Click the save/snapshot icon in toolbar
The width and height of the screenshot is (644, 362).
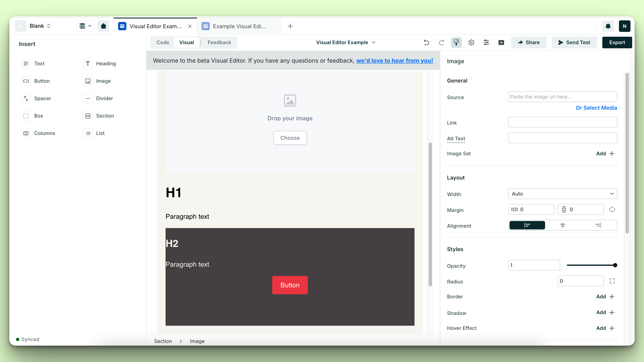[x=456, y=43]
